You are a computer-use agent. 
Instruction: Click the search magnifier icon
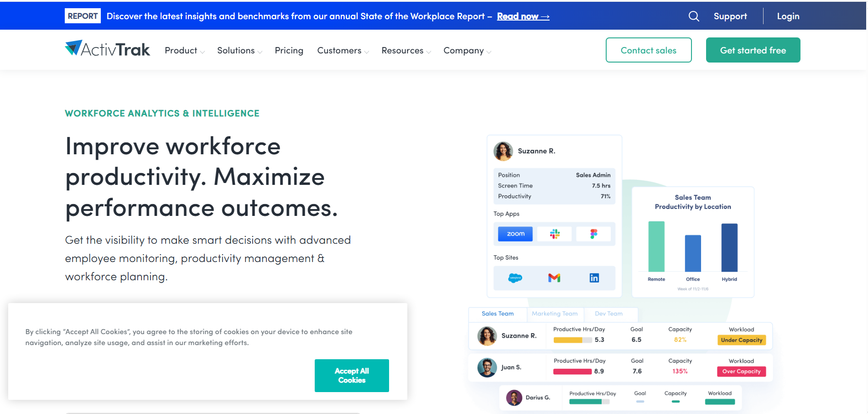click(694, 16)
